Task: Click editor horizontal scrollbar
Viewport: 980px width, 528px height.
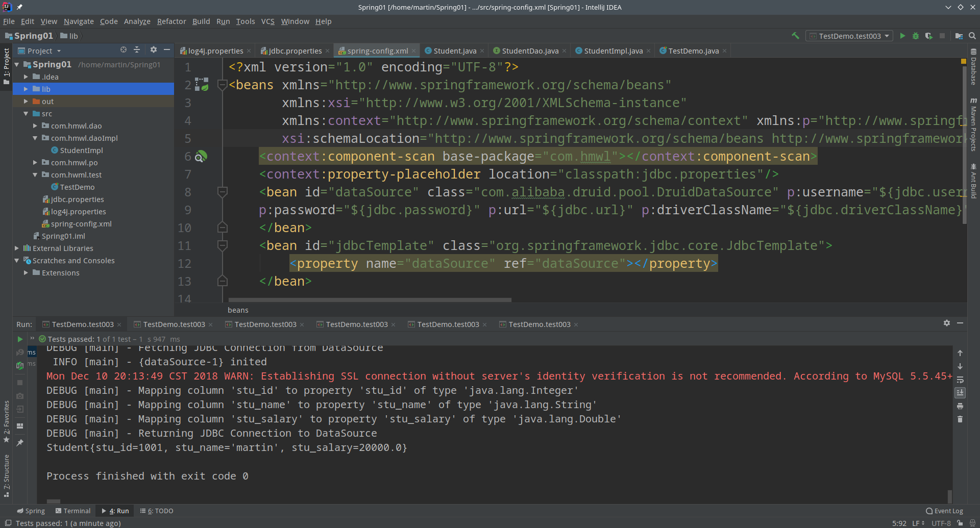Action: point(370,300)
